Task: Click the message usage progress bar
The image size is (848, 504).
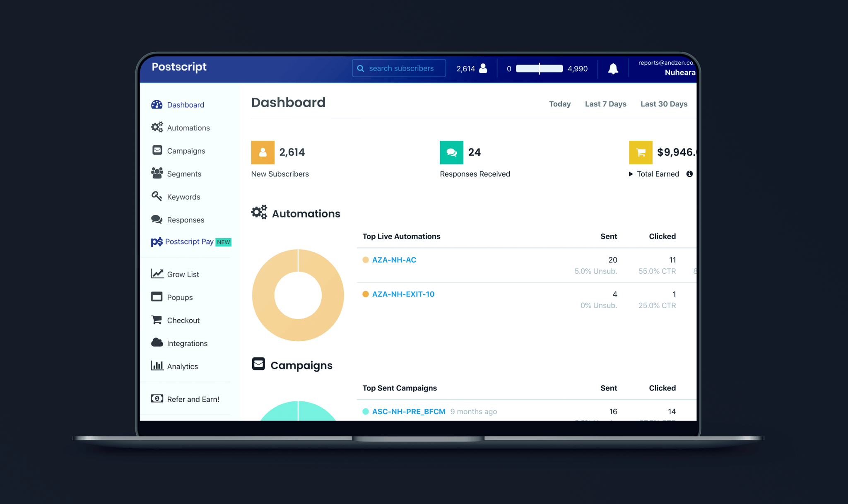Action: click(x=539, y=69)
